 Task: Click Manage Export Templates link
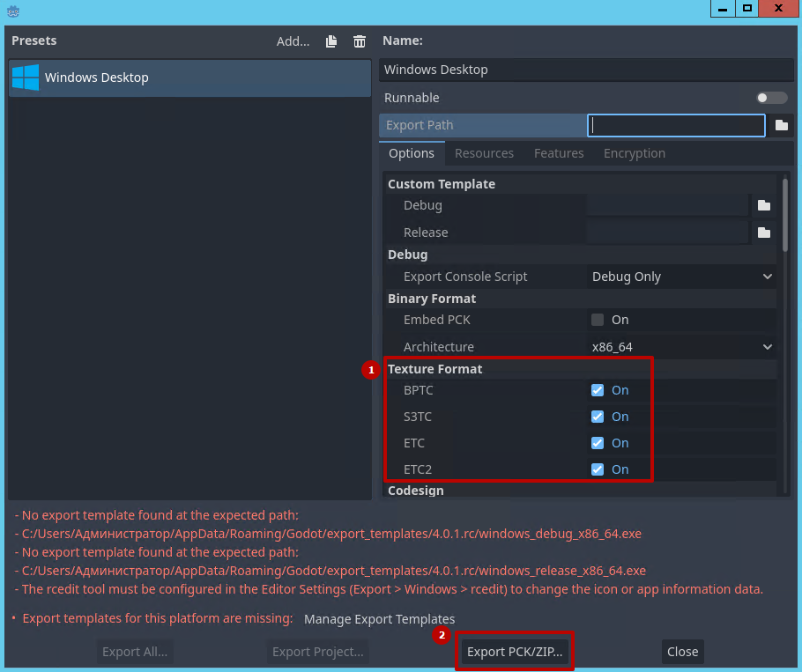380,619
